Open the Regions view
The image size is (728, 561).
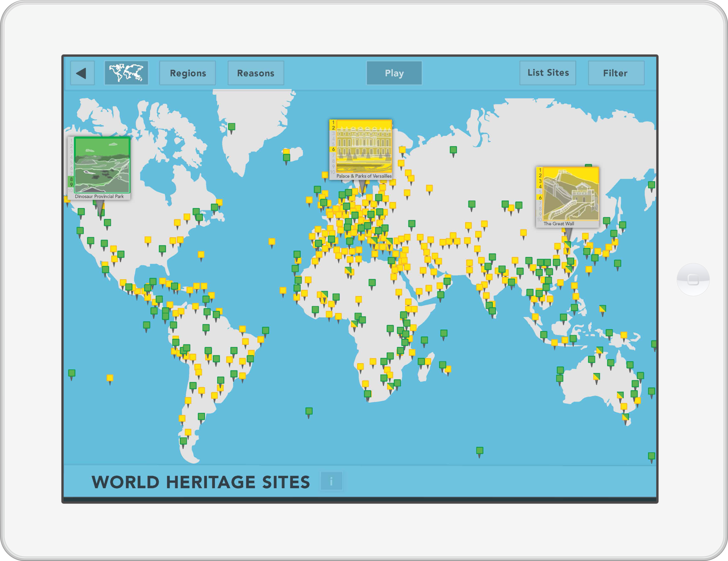click(x=188, y=73)
